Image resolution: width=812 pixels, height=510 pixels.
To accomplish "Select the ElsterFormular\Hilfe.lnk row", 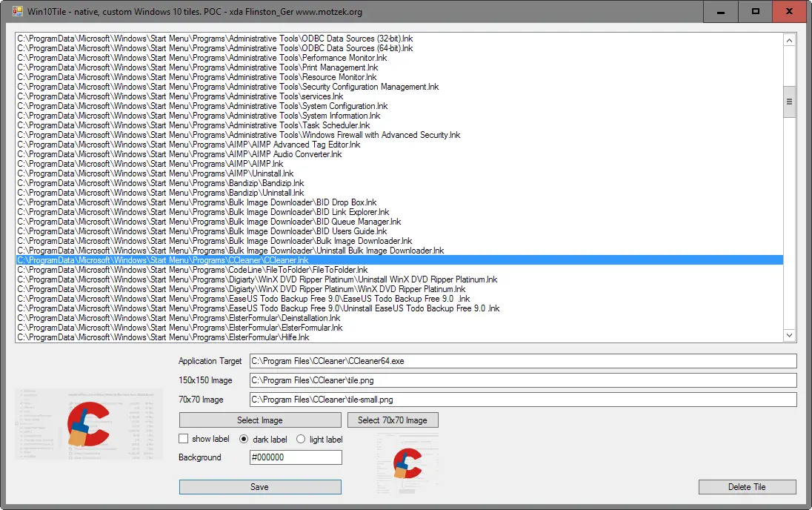I will point(399,337).
